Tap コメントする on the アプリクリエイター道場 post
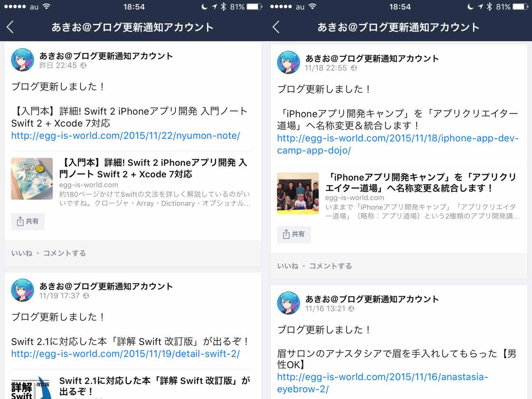This screenshot has height=399, width=532. 330,266
